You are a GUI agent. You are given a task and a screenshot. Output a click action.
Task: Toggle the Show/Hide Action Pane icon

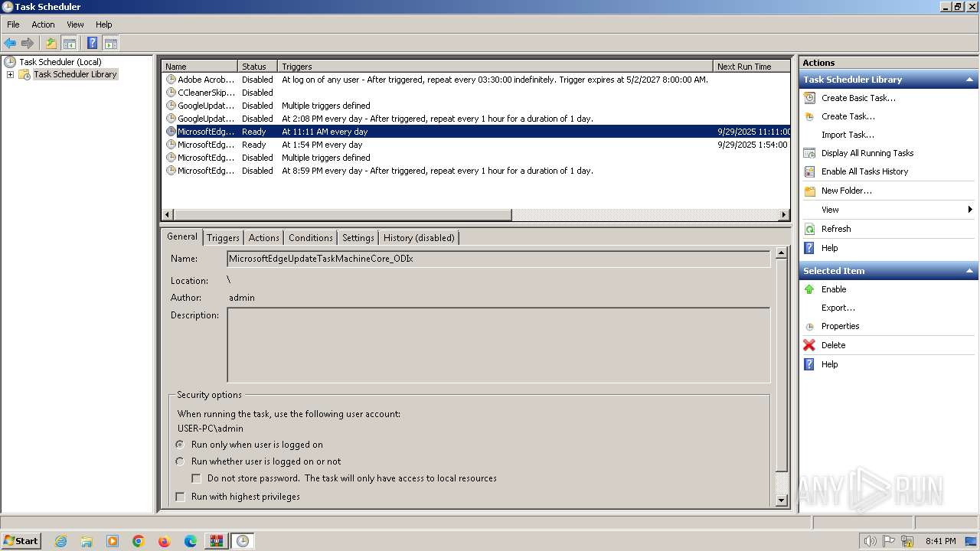tap(111, 44)
